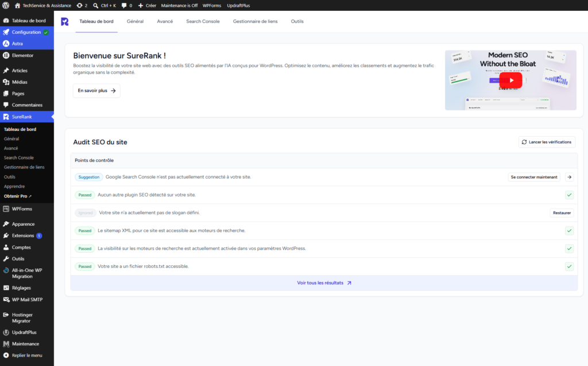Open SureRank submenu Outils
The height and width of the screenshot is (366, 588).
[10, 177]
